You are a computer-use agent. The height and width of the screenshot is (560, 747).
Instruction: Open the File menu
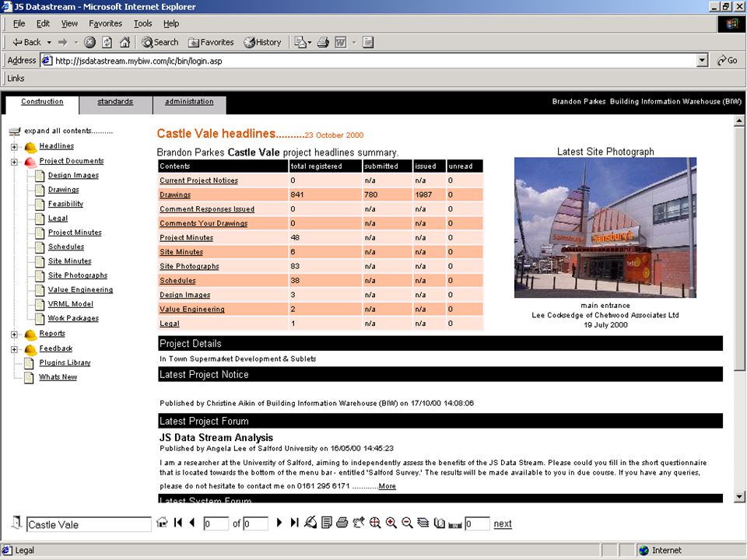(19, 23)
